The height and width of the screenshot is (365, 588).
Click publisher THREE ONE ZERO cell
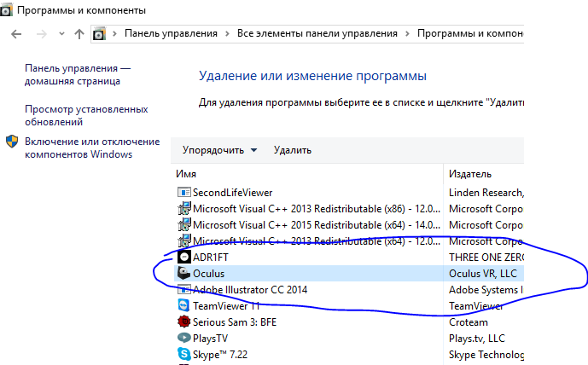[486, 258]
